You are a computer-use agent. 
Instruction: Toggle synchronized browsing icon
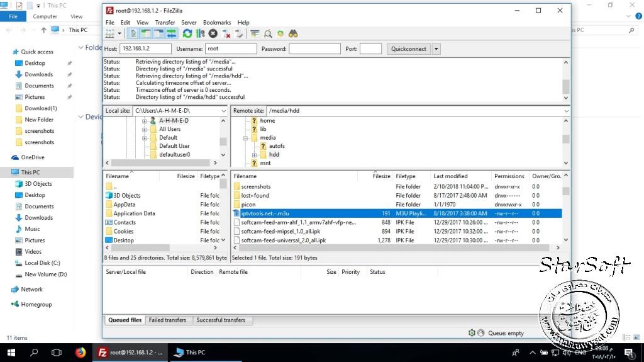point(280,34)
